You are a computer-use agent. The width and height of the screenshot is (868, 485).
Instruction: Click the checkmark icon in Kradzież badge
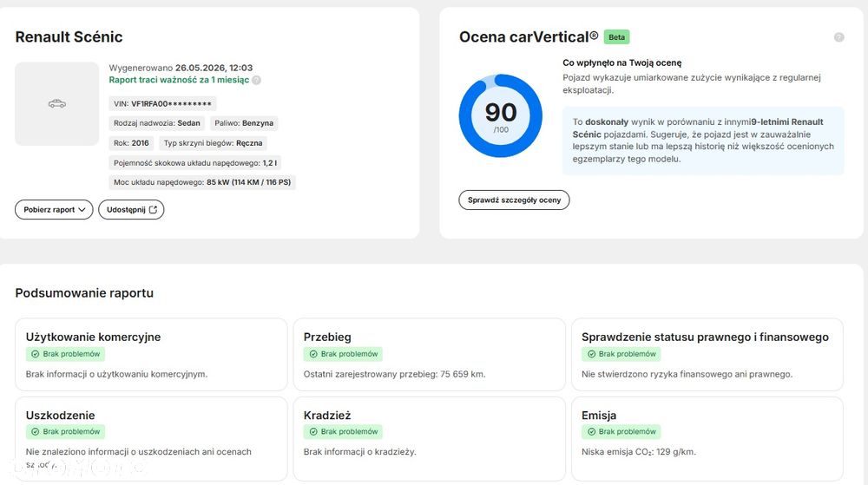click(313, 431)
